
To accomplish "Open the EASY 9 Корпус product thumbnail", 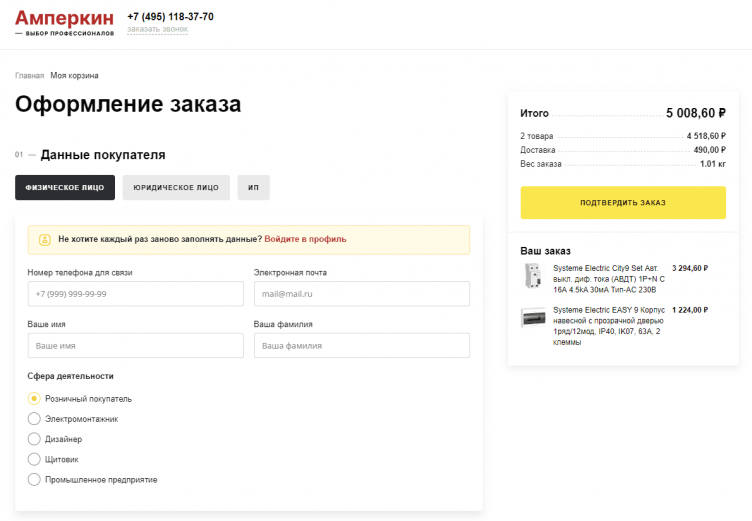I will tap(533, 318).
